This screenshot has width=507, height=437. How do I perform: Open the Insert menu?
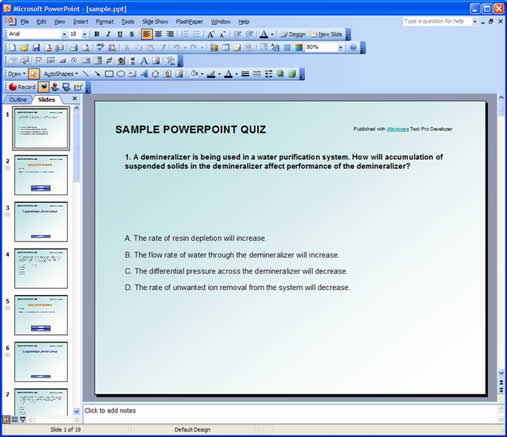click(x=80, y=22)
